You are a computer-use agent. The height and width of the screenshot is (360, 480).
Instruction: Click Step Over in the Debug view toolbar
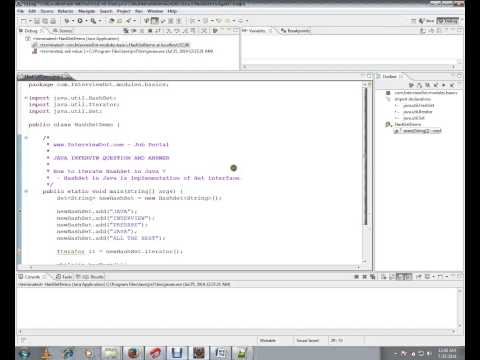pyautogui.click(x=177, y=31)
